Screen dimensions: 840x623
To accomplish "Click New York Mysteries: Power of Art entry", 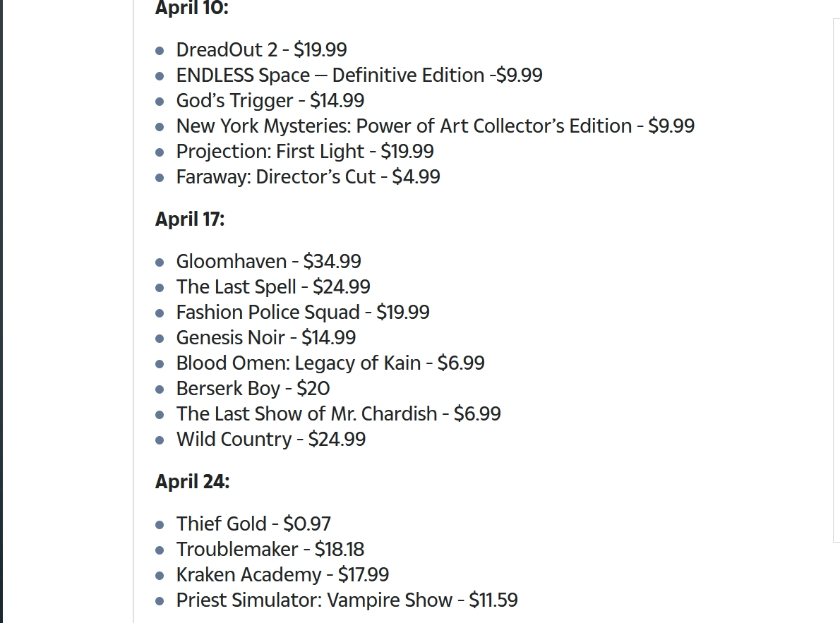I will [435, 126].
